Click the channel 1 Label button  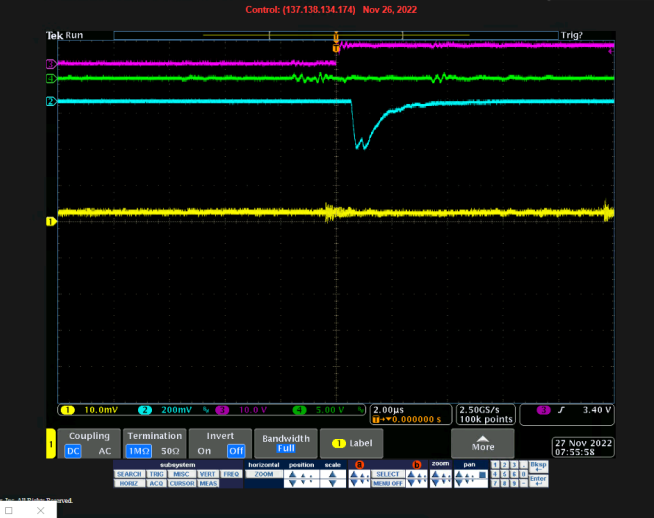pyautogui.click(x=351, y=443)
